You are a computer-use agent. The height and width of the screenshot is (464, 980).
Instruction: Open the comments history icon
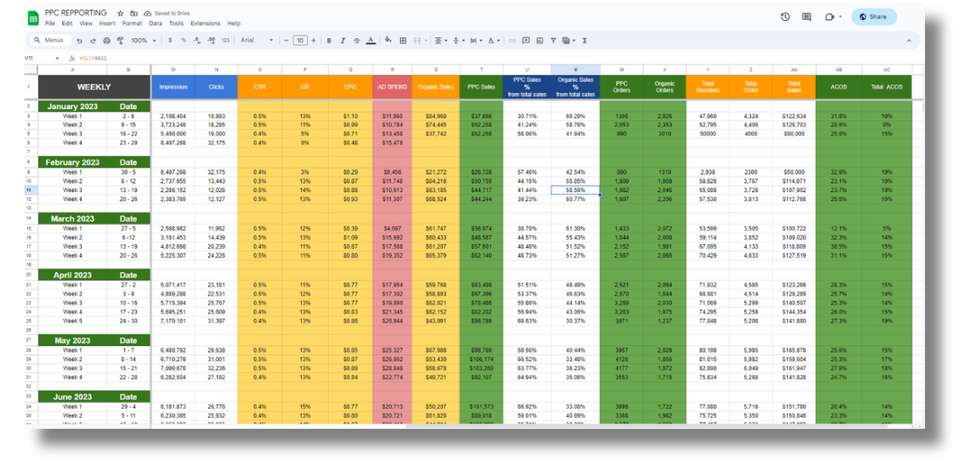tap(806, 17)
